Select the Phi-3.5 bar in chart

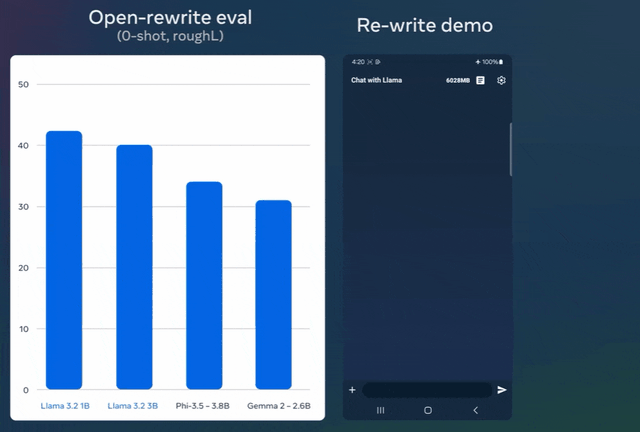point(204,285)
